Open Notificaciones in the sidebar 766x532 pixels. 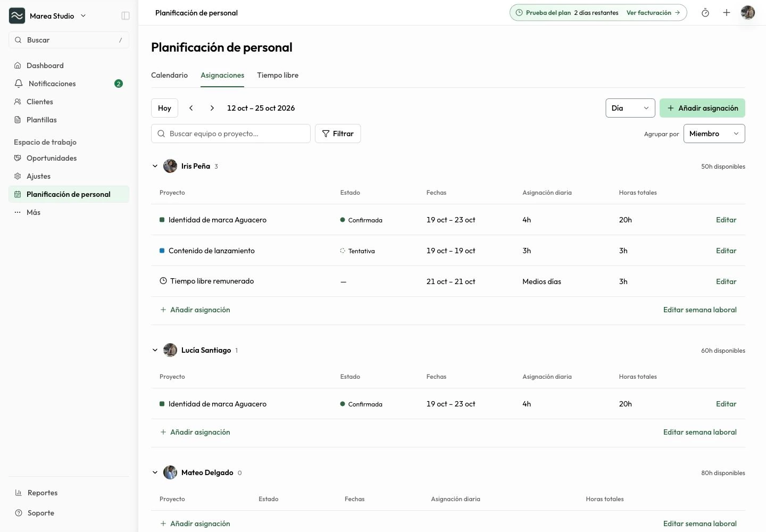pos(69,84)
